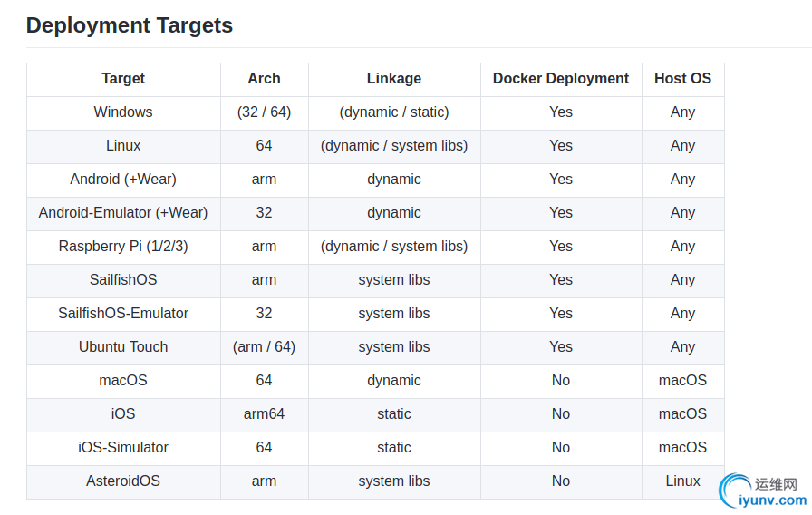Click SailfishOS-Emulator row's Any host cell
The height and width of the screenshot is (515, 812).
682,314
